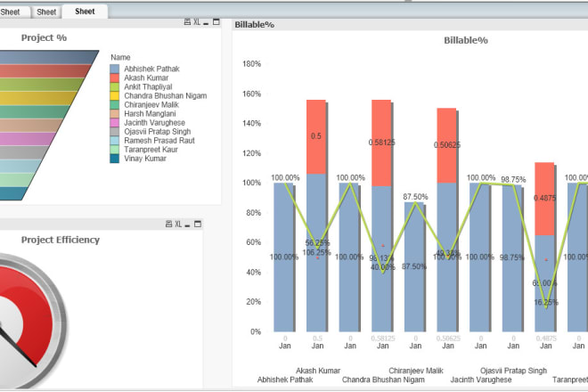
Task: Click Chiranjeev Malik's legend swatch
Action: point(114,105)
